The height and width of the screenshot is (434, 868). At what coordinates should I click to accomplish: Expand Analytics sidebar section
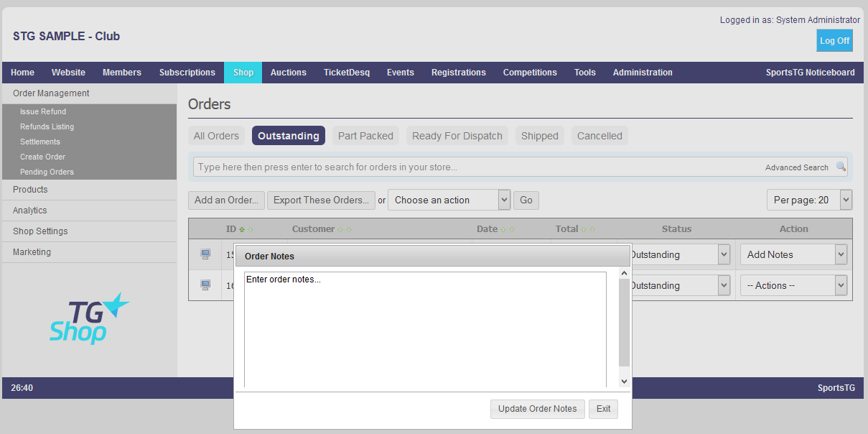point(89,211)
